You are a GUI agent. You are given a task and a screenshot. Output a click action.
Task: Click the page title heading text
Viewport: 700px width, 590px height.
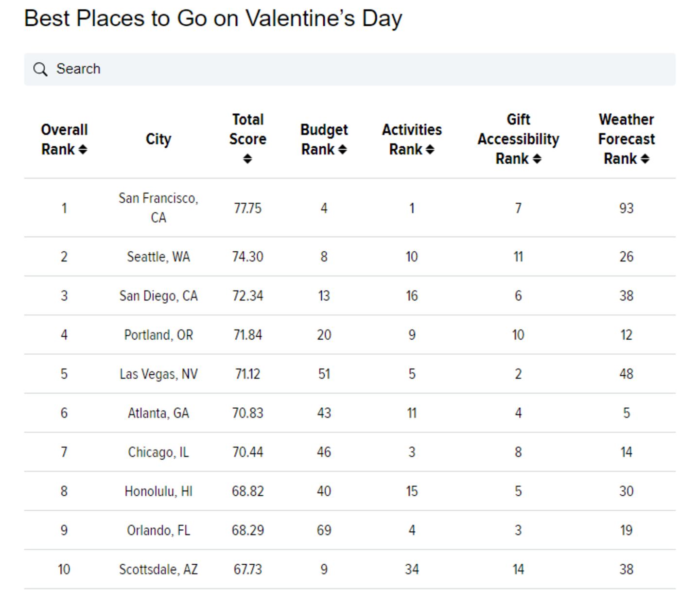(213, 18)
